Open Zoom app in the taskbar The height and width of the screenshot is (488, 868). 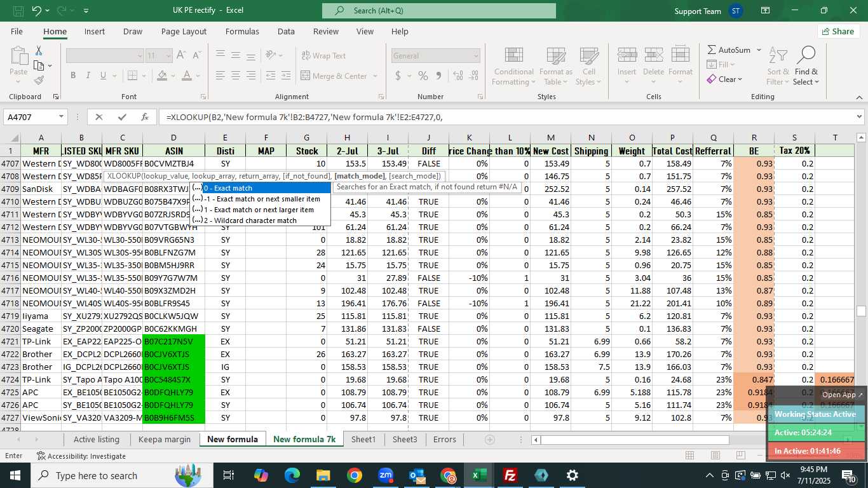click(x=386, y=475)
